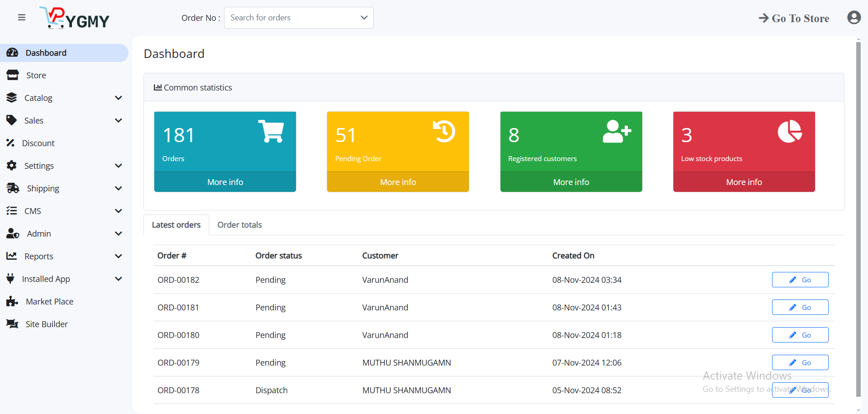This screenshot has height=414, width=868.
Task: Open the Settings chevron dropdown
Action: pyautogui.click(x=118, y=166)
